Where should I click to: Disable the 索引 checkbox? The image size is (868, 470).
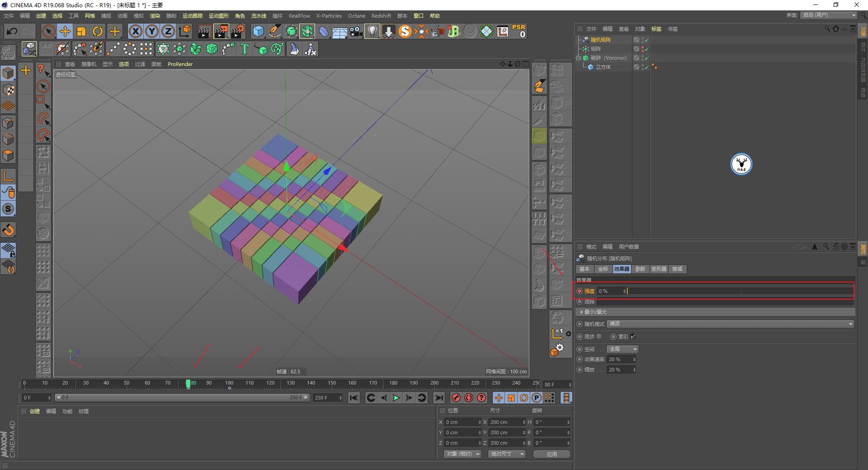pos(633,336)
